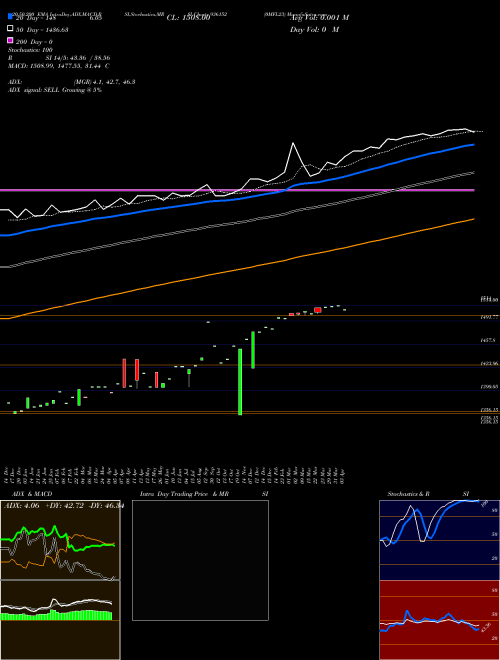500x660 pixels.
Task: Click the 'ADX & MACD' panel title
Action: 32,494
